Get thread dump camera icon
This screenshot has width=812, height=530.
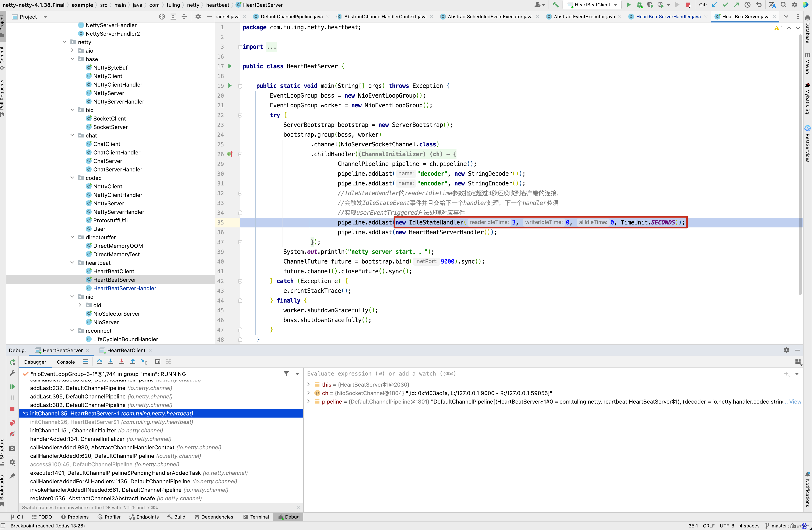pos(12,448)
